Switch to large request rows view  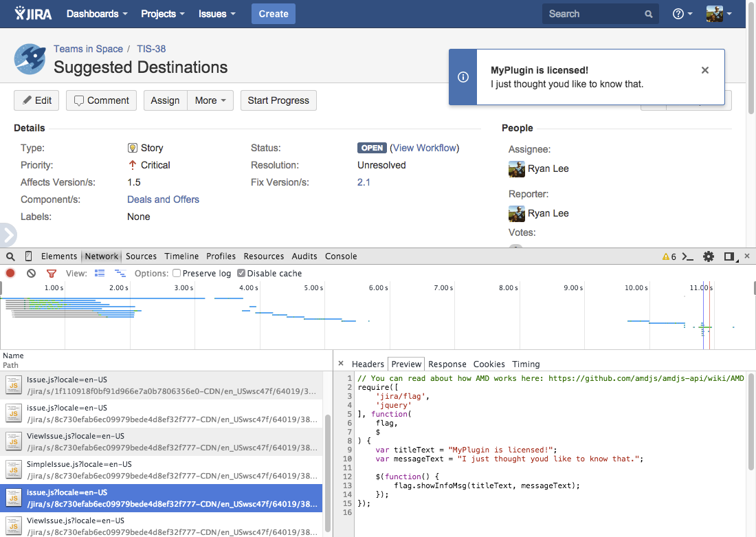click(100, 273)
